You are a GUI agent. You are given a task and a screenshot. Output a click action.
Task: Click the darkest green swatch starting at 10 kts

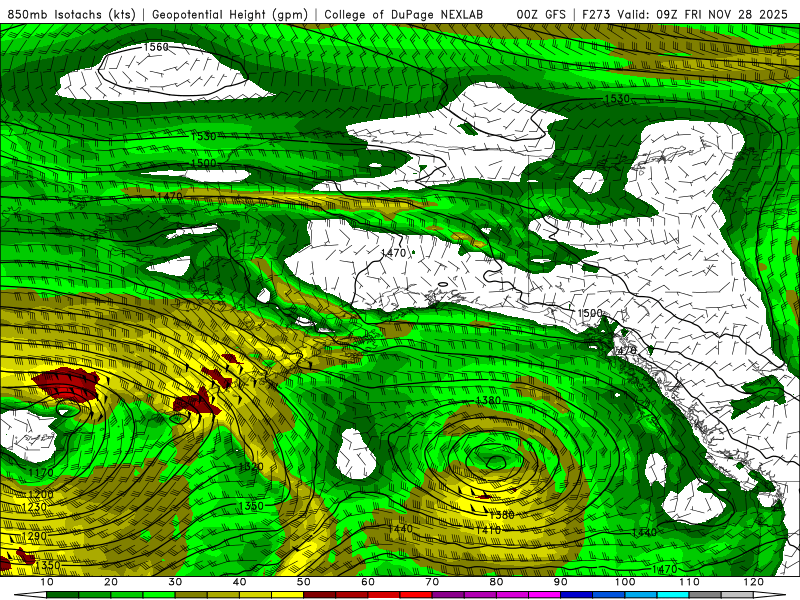tap(62, 595)
